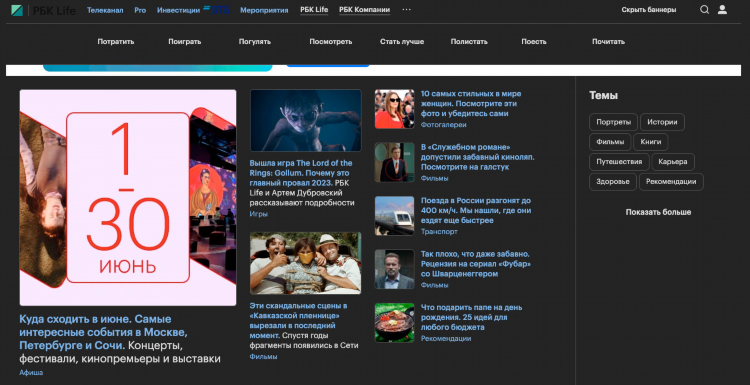Select the Поиграть category
The width and height of the screenshot is (750, 385).
coord(185,42)
